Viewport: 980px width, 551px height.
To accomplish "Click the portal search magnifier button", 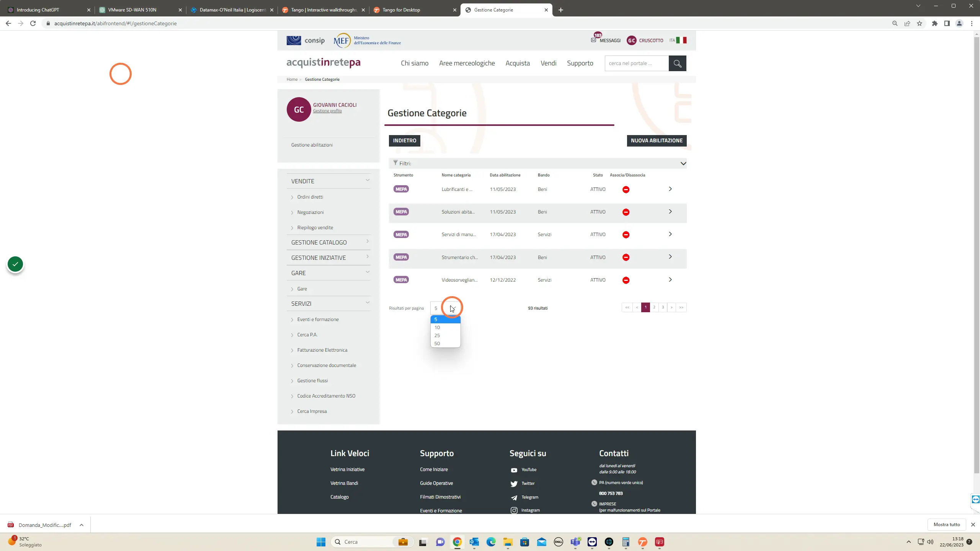I will (x=677, y=63).
